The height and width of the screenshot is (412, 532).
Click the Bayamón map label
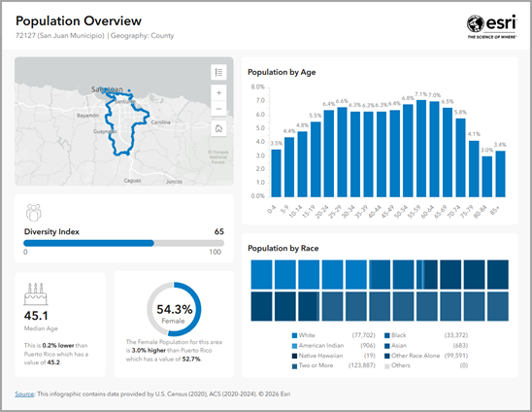87,116
